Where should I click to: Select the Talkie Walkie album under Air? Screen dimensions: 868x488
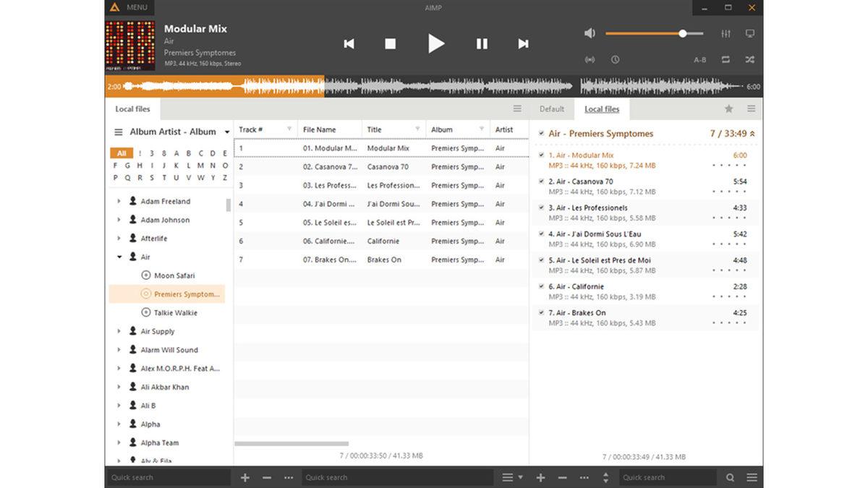[176, 312]
